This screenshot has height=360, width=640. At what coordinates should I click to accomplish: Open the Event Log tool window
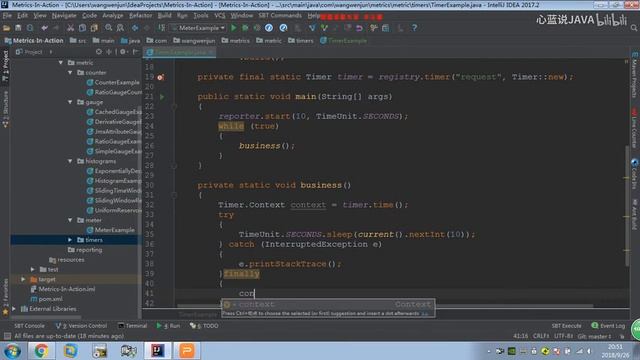[608, 326]
